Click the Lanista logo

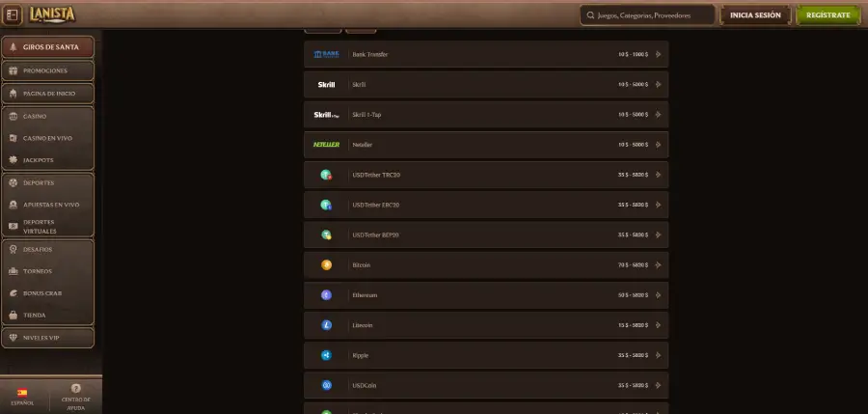52,14
